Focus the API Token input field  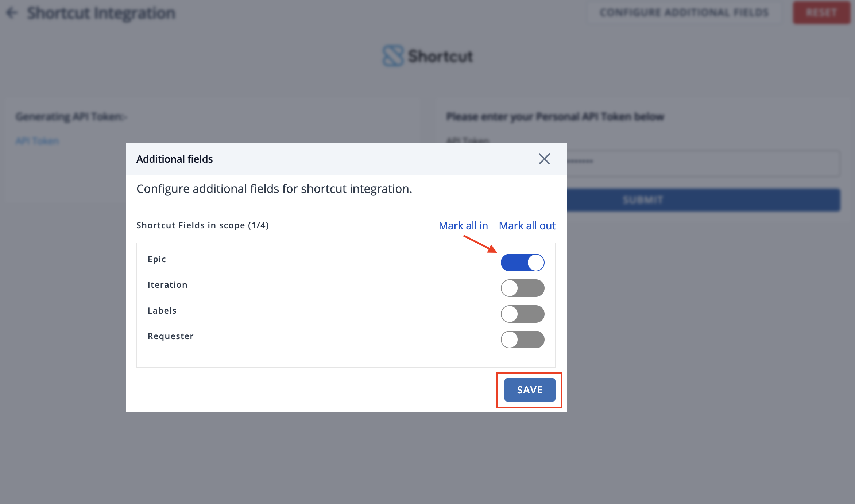coord(704,163)
